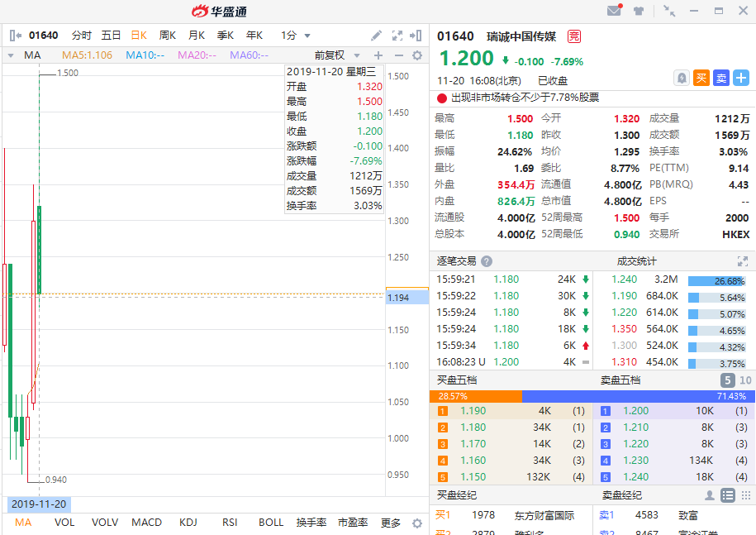Click the orange 买 buy button
Image resolution: width=756 pixels, height=535 pixels.
pos(701,78)
